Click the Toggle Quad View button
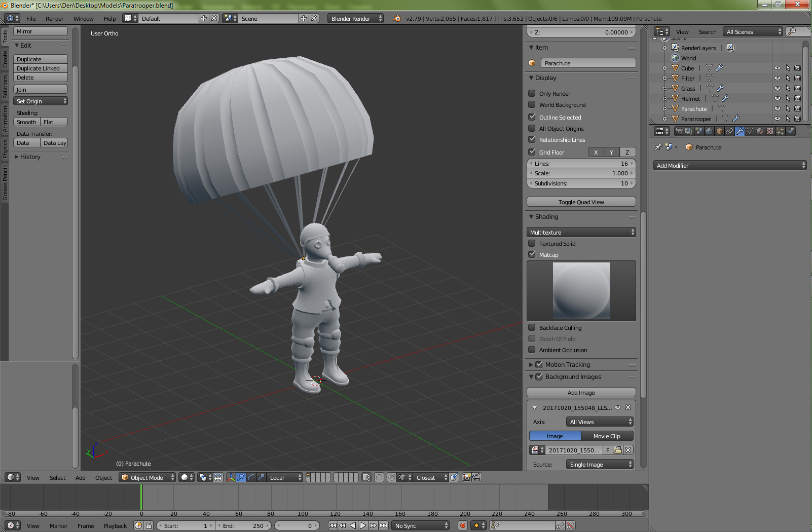Image resolution: width=812 pixels, height=532 pixels. point(581,202)
